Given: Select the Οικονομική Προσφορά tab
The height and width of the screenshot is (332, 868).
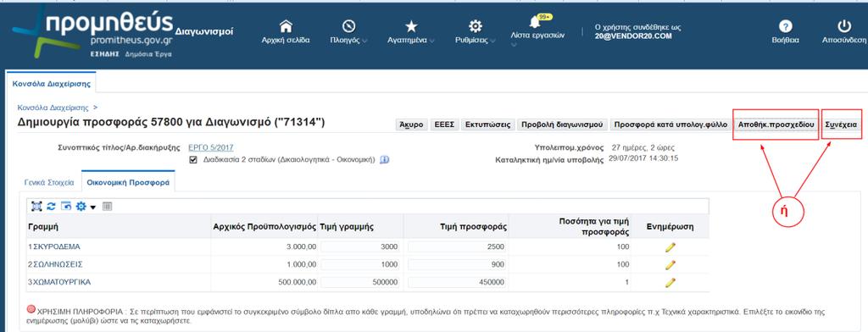Looking at the screenshot, I should coord(129,182).
